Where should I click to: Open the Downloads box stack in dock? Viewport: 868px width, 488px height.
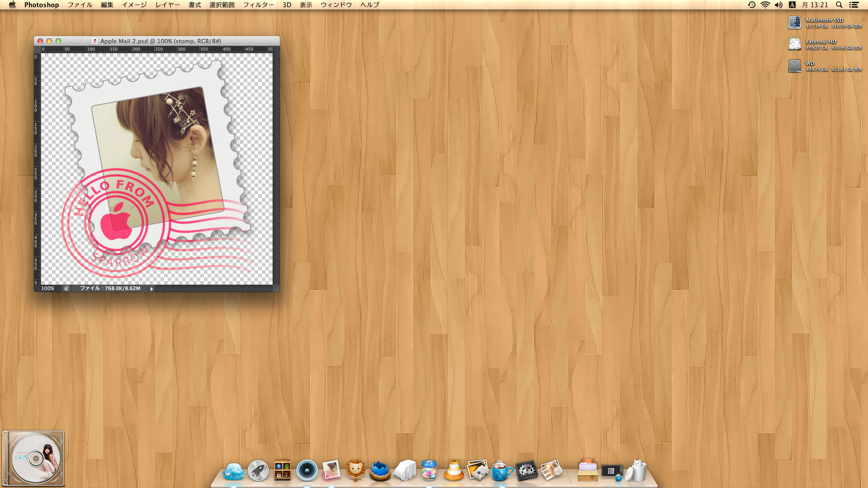[x=588, y=470]
